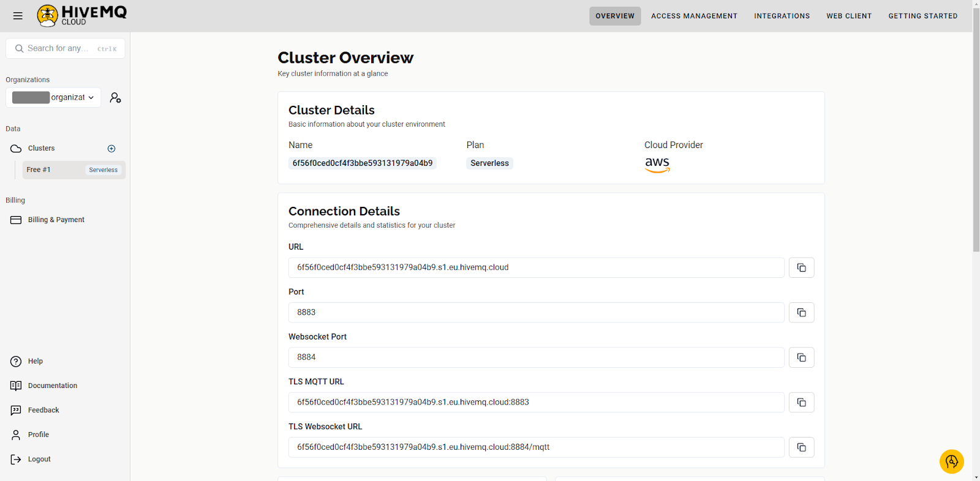Image resolution: width=980 pixels, height=481 pixels.
Task: Click the Serverless plan badge
Action: [x=489, y=163]
